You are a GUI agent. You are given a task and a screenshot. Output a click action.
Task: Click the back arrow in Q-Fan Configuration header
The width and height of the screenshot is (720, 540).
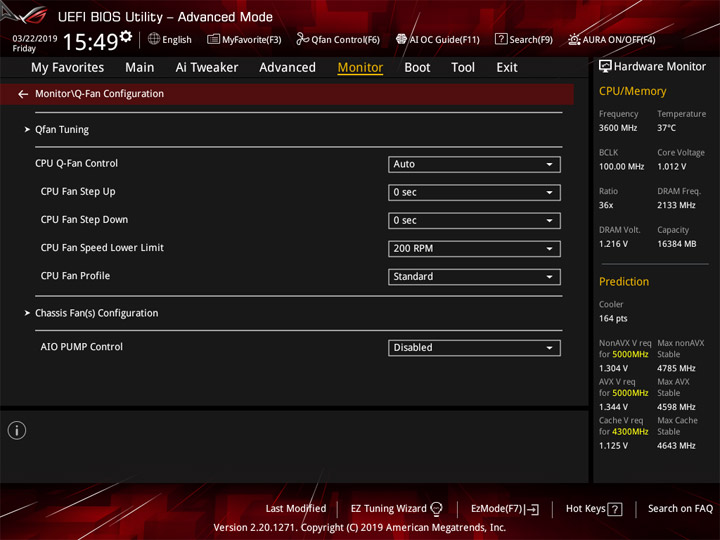click(23, 94)
